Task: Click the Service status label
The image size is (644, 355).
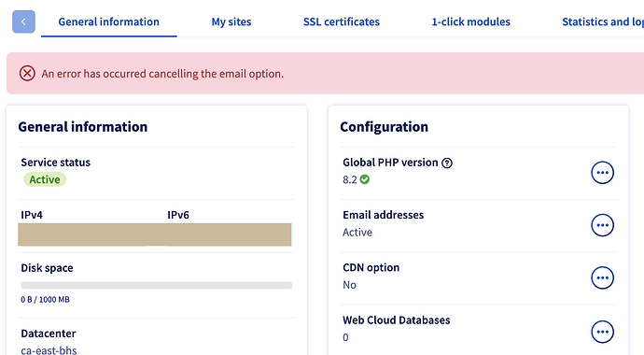Action: click(55, 163)
